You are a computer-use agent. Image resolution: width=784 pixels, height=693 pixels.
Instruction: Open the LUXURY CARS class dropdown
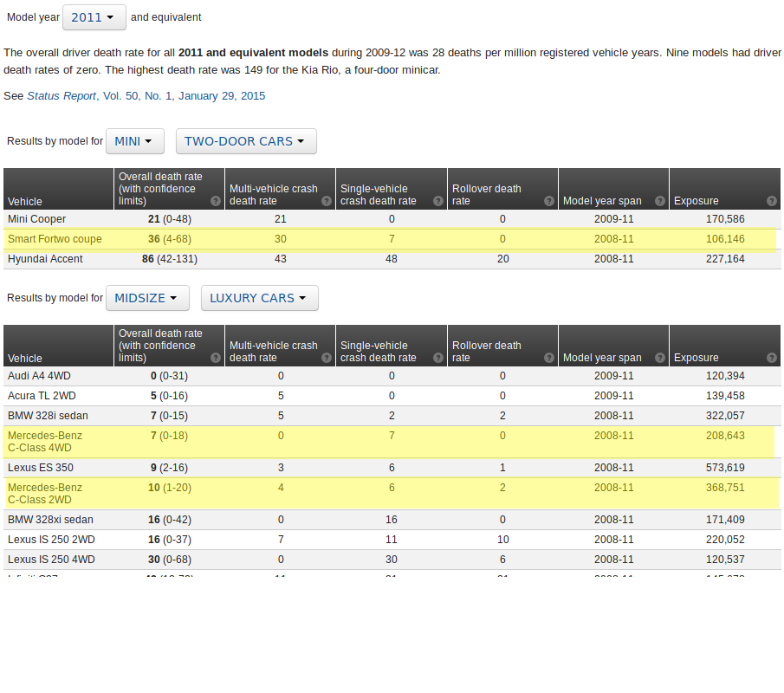coord(260,298)
